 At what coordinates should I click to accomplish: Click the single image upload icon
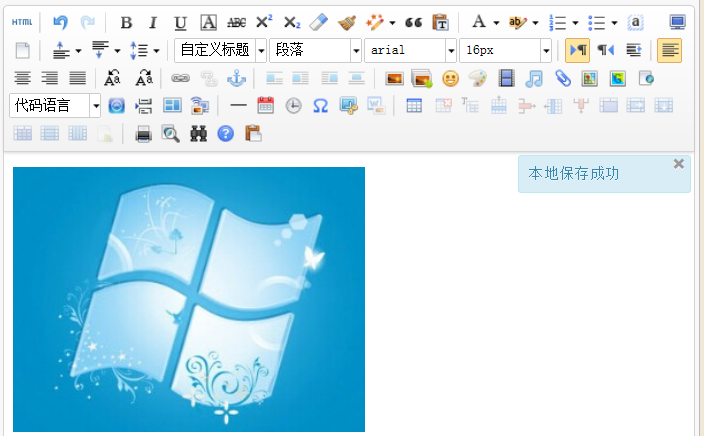pyautogui.click(x=394, y=79)
